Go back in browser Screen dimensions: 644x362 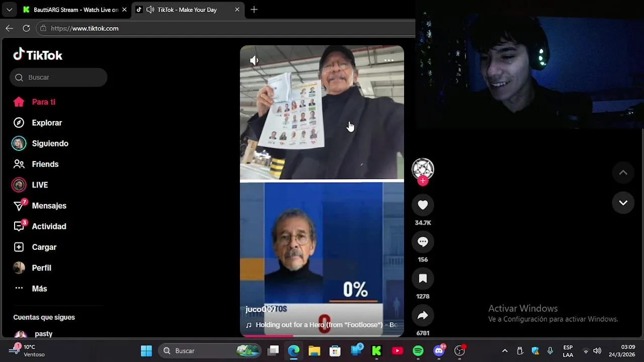(x=9, y=28)
